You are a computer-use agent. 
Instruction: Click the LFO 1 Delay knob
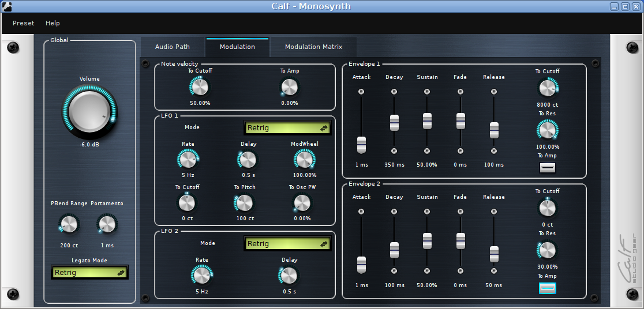pos(248,160)
